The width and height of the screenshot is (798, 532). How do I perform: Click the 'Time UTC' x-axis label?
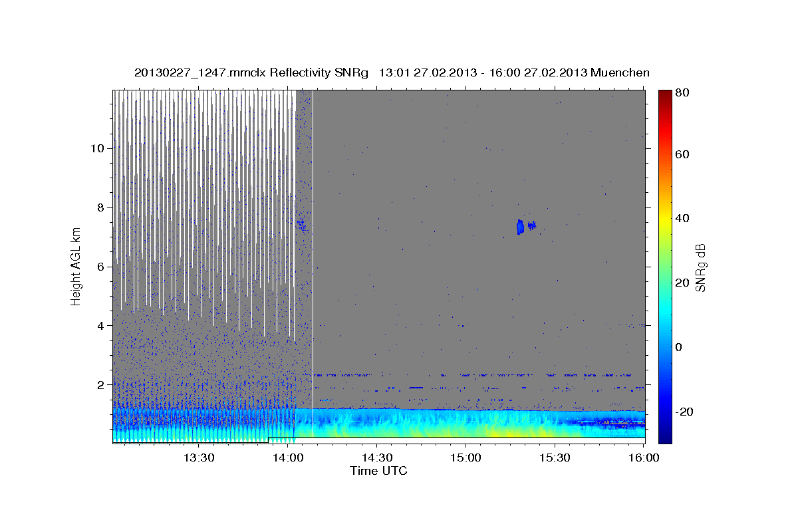(x=378, y=471)
